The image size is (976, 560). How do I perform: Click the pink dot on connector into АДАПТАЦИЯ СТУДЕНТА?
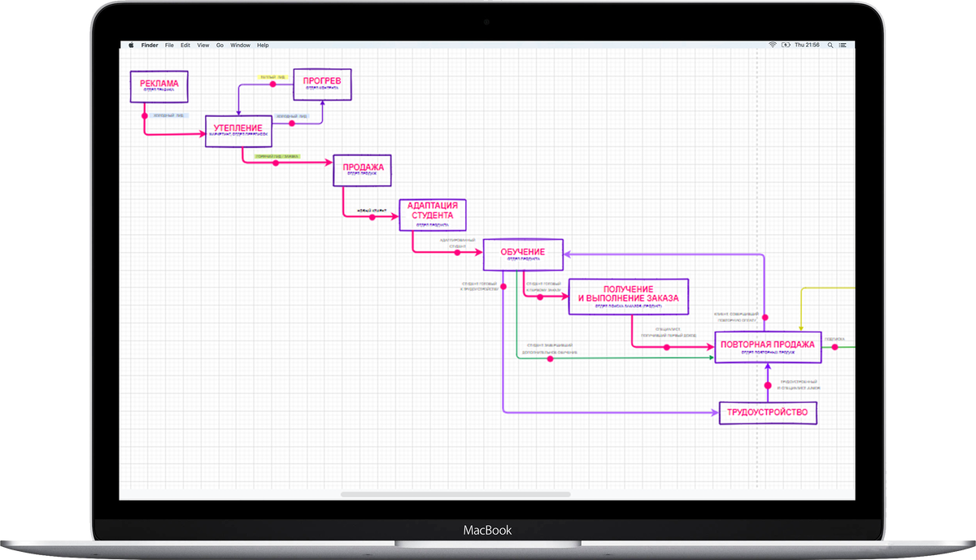point(373,217)
